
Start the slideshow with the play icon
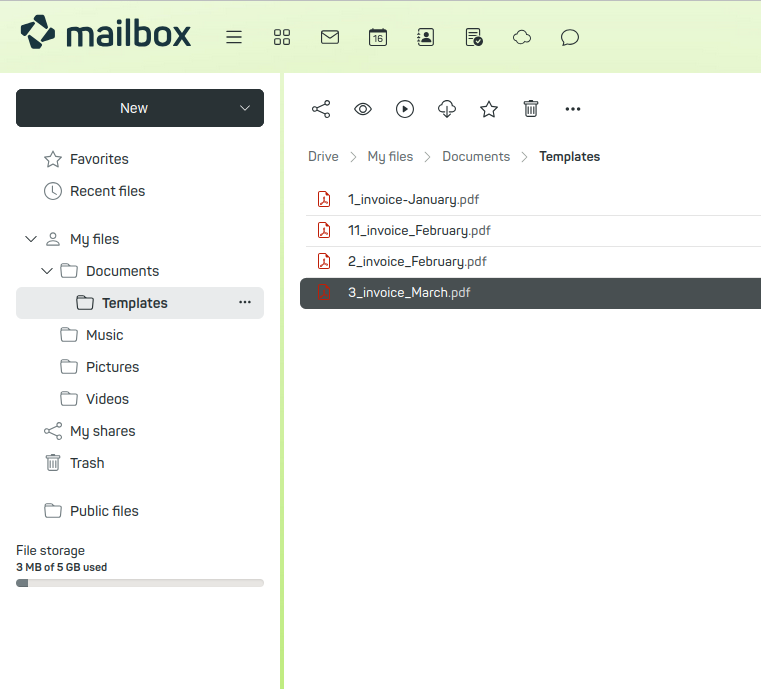[405, 109]
